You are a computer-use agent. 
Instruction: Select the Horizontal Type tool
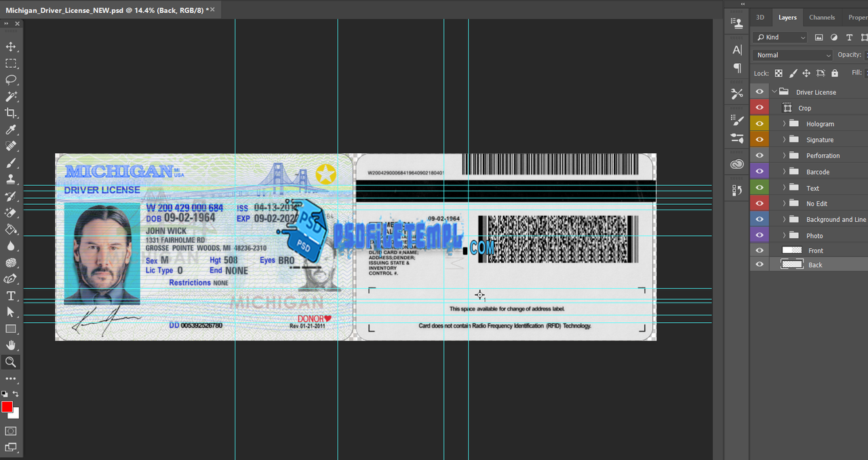tap(11, 296)
